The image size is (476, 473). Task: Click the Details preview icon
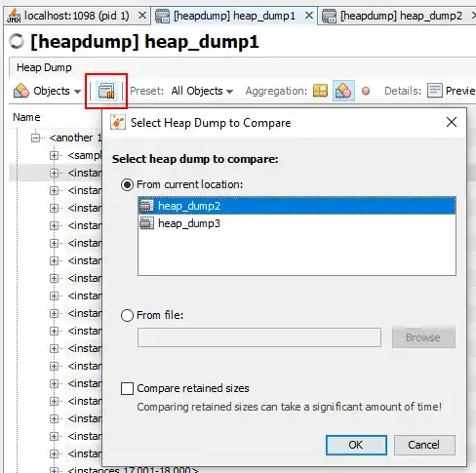[x=435, y=91]
